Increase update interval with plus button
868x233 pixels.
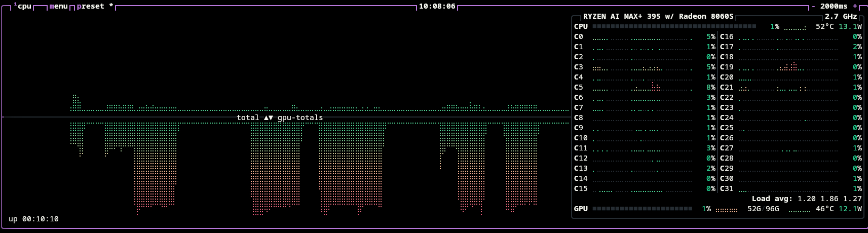click(x=855, y=7)
